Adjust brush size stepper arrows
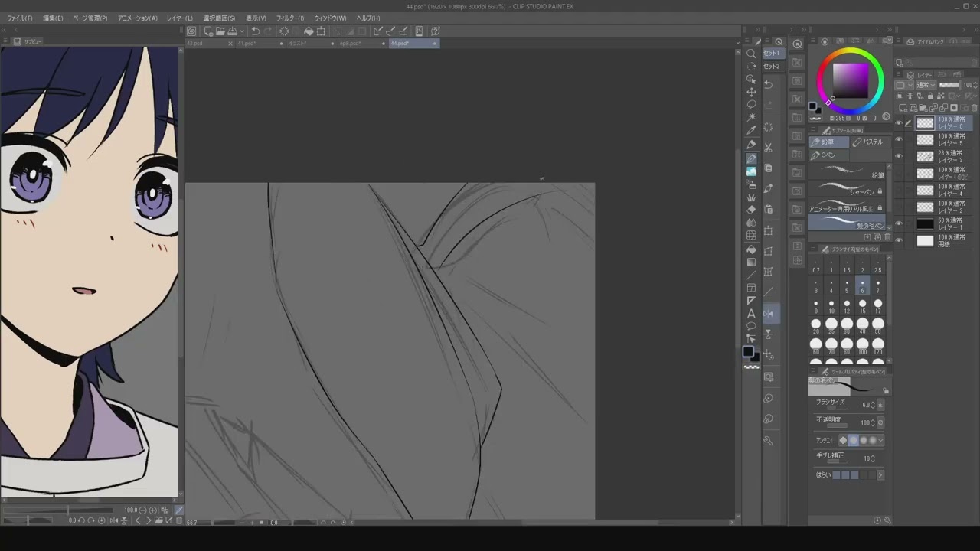 click(x=873, y=405)
